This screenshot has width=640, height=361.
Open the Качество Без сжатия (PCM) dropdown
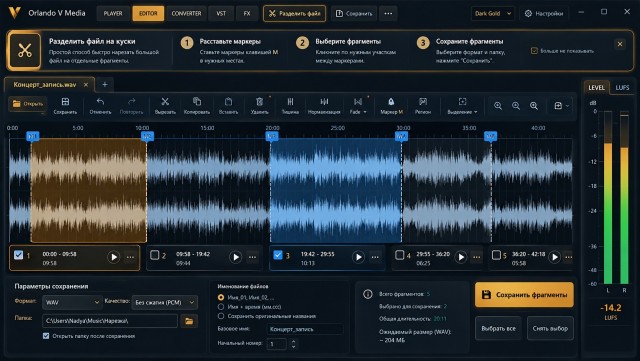click(164, 302)
